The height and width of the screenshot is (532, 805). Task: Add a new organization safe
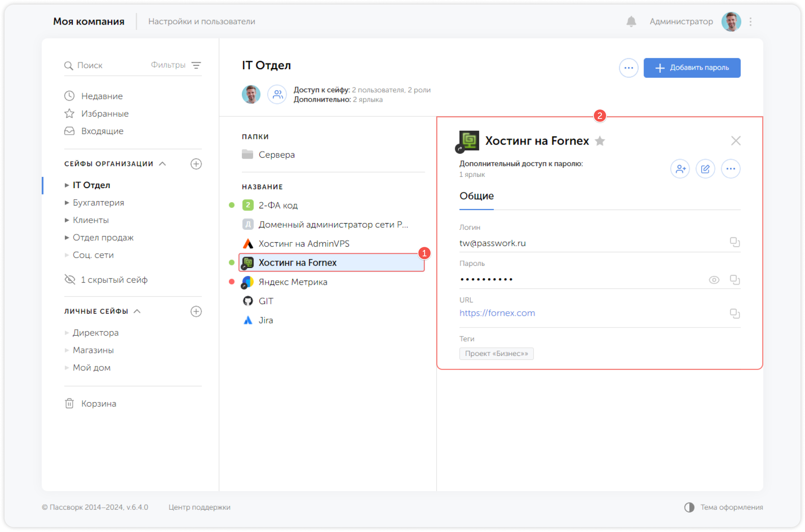(196, 164)
